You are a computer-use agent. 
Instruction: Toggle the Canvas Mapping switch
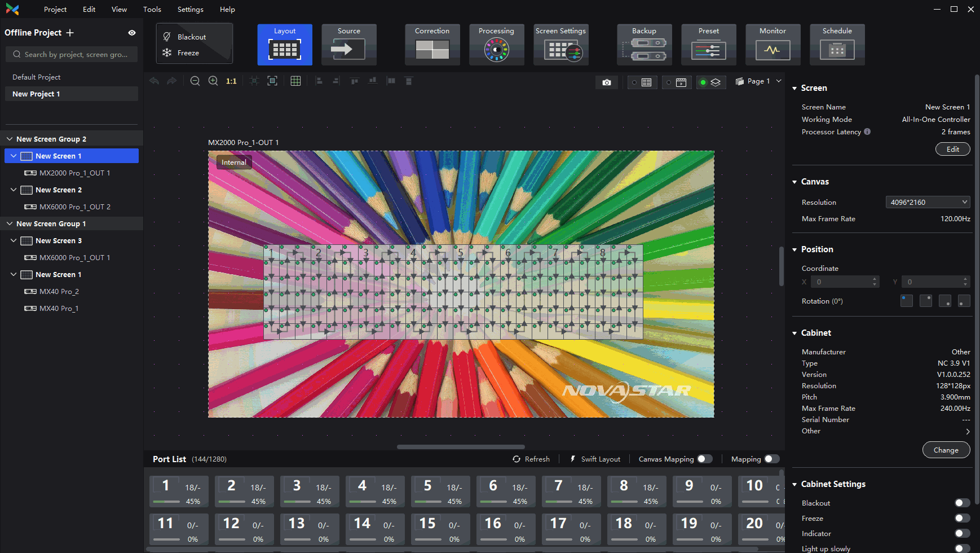click(705, 459)
